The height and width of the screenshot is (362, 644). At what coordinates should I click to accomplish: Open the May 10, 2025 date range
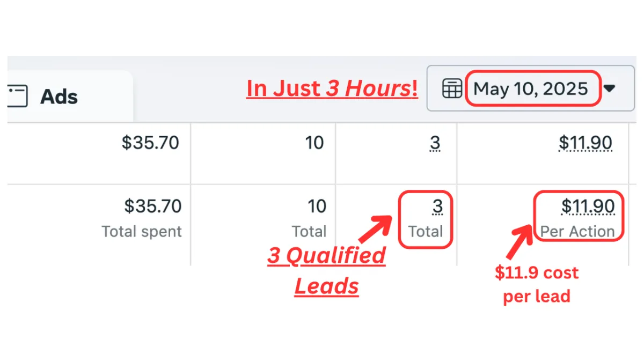(531, 88)
